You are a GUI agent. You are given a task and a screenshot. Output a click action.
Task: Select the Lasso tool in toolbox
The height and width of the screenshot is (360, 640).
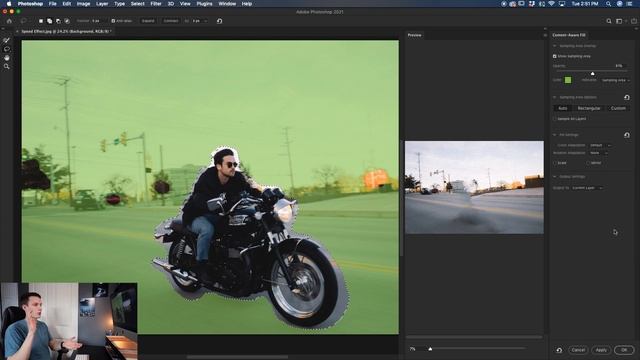click(x=7, y=49)
